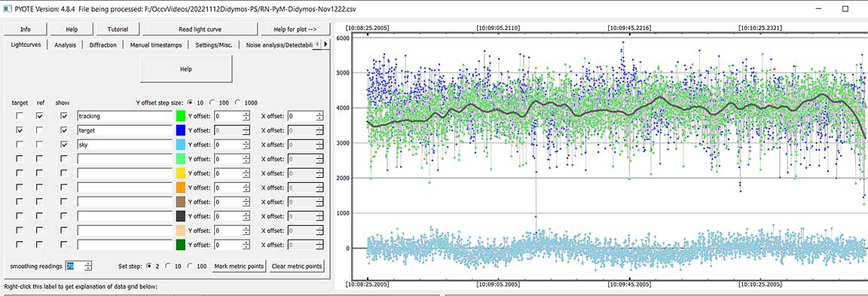Screen dimensions: 868x296
Task: Adjust Y offset stepper for tracking row
Action: (x=247, y=116)
